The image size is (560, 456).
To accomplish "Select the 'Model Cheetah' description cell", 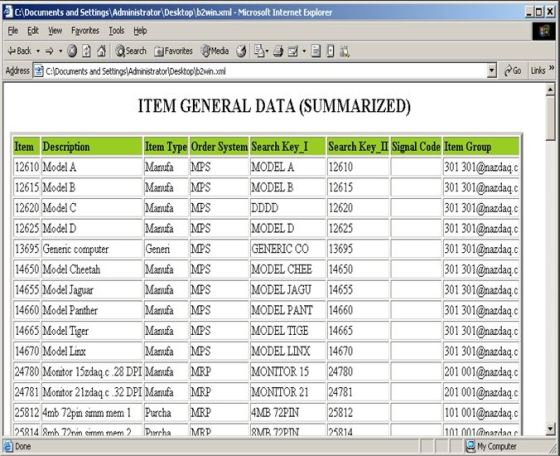I will (x=92, y=270).
